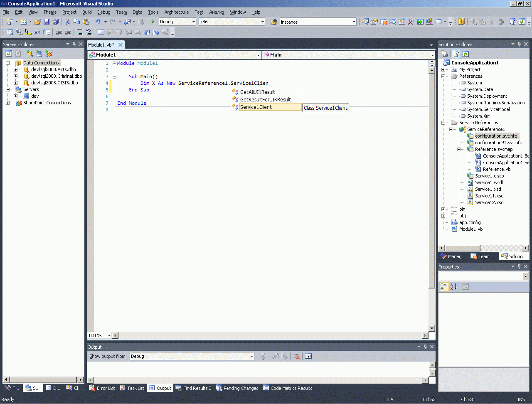Click the Undo arrow icon
The height and width of the screenshot is (404, 532).
pyautogui.click(x=98, y=22)
